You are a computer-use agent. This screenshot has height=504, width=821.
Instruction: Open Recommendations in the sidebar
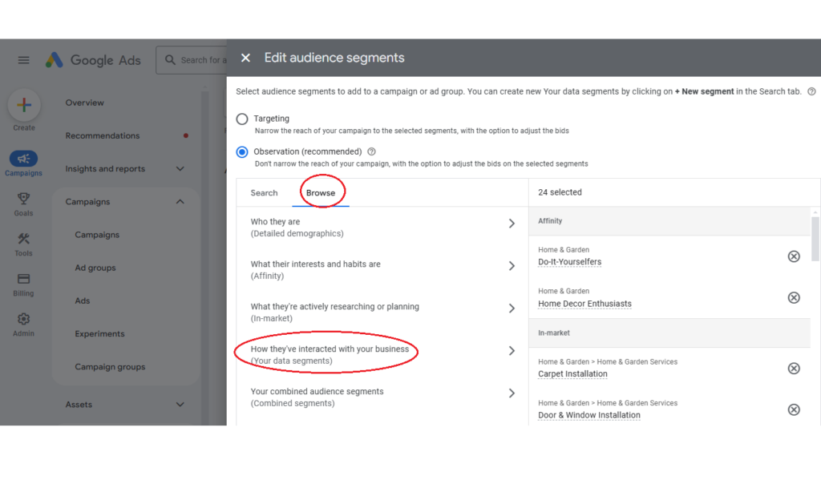pos(103,136)
